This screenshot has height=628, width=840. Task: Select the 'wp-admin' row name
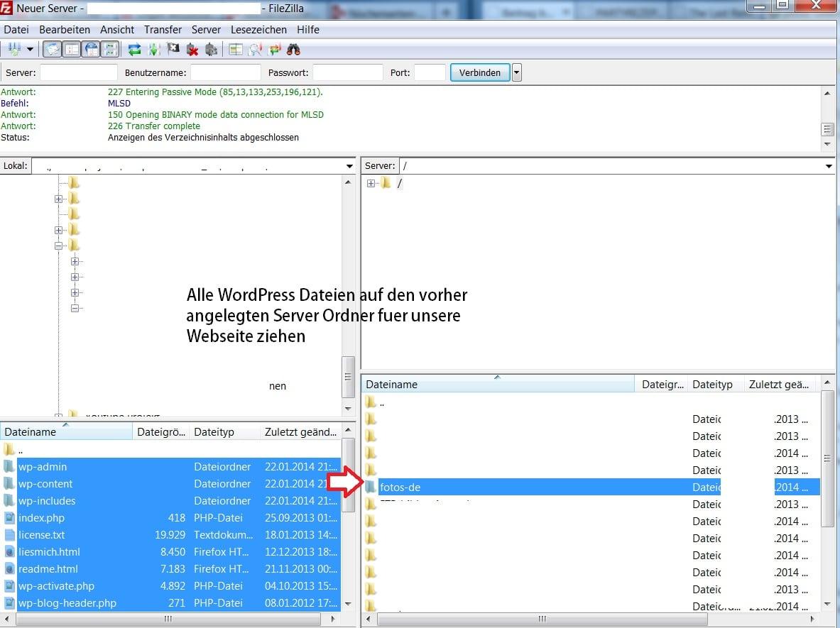click(43, 466)
